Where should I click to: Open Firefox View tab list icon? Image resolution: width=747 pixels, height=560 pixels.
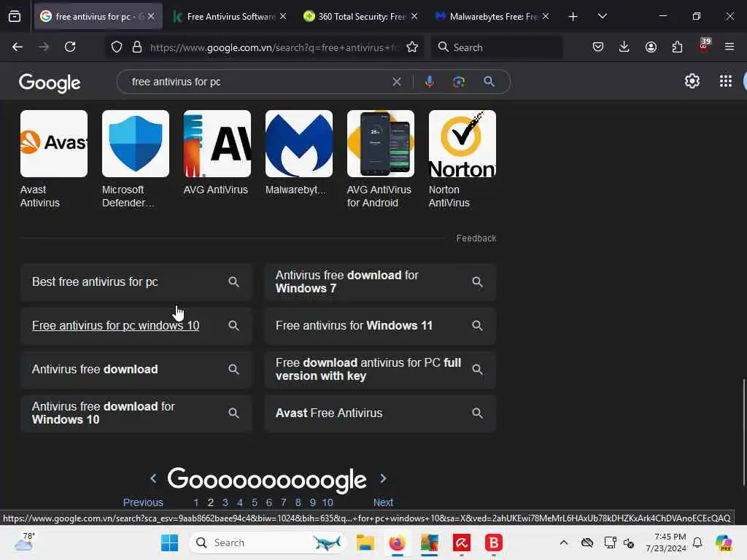coord(15,17)
